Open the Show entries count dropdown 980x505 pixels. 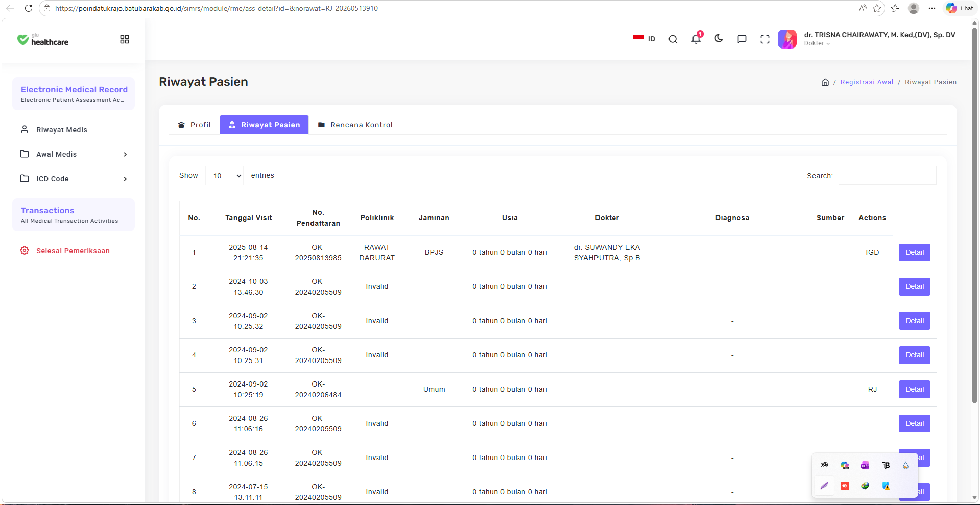point(225,176)
